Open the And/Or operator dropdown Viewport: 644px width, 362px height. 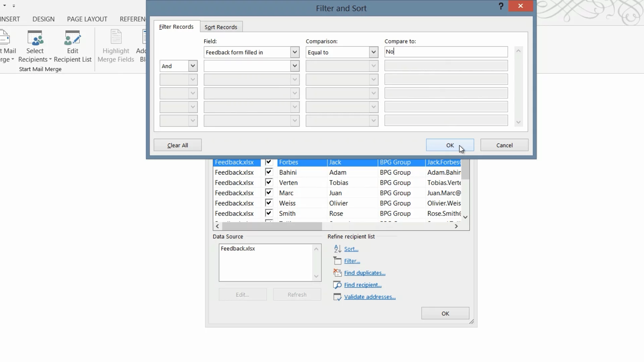[193, 66]
